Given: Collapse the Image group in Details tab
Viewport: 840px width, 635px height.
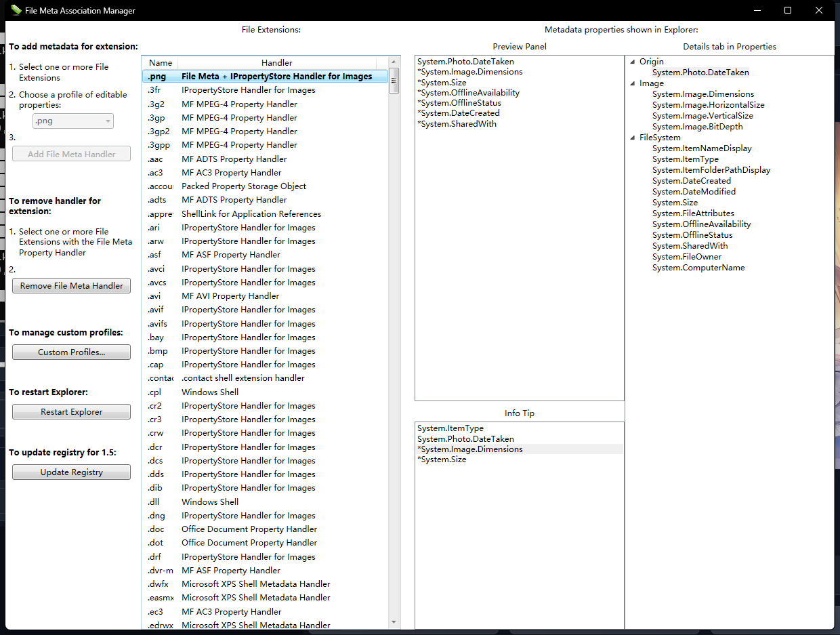Looking at the screenshot, I should point(633,83).
